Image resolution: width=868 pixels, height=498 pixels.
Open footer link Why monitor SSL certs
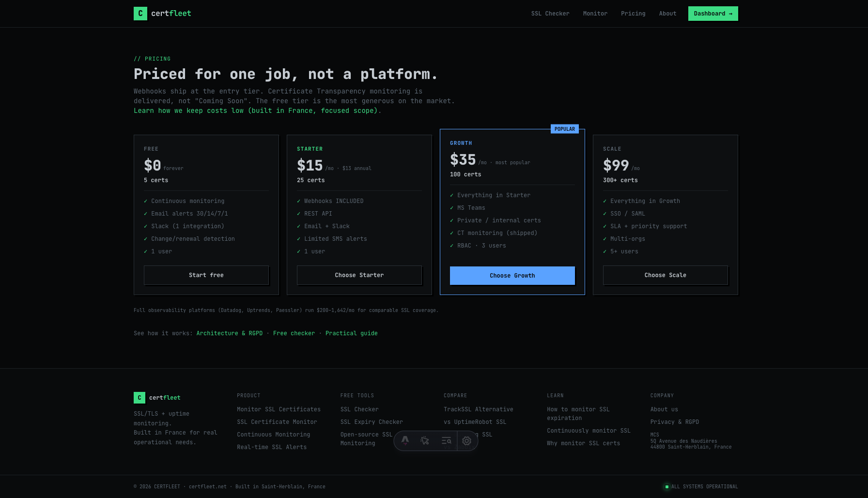pos(583,443)
